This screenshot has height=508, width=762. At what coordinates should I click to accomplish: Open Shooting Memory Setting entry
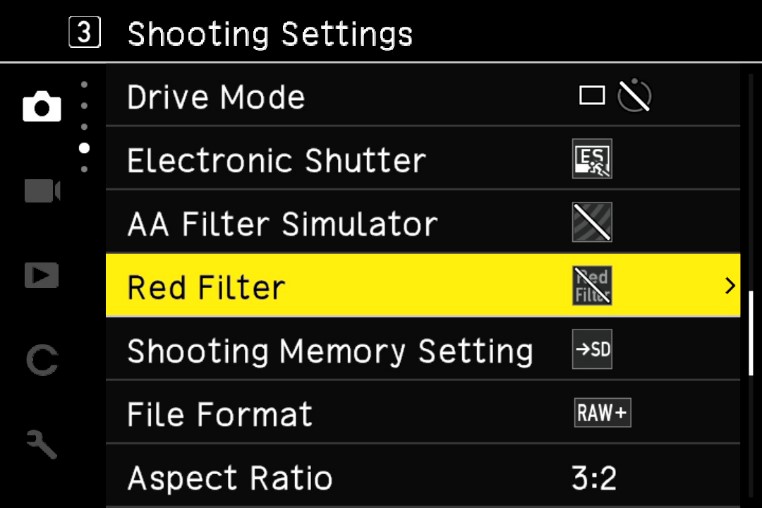(423, 349)
